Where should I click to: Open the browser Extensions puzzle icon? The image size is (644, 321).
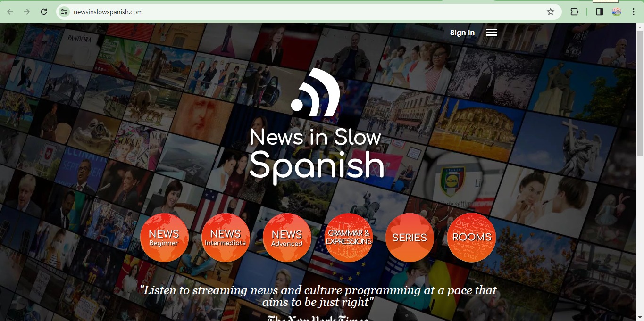[574, 12]
